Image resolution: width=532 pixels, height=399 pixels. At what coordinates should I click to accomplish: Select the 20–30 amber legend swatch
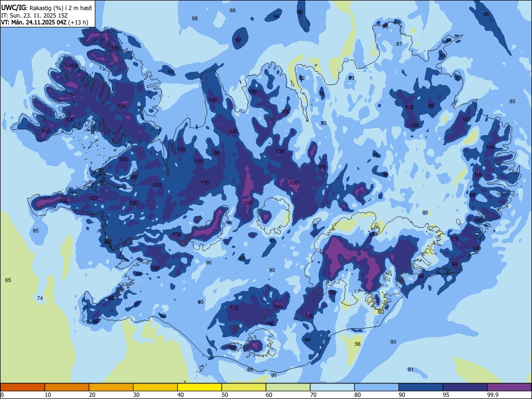(111, 387)
